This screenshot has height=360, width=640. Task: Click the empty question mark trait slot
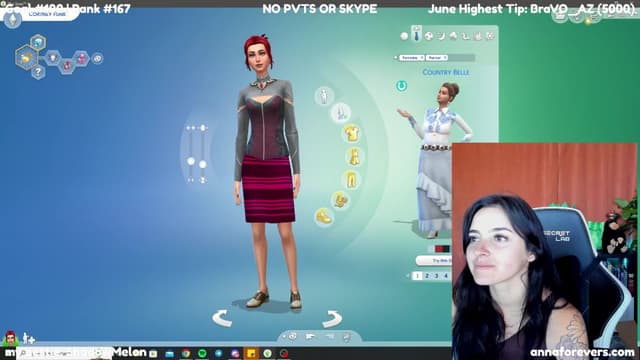38,73
